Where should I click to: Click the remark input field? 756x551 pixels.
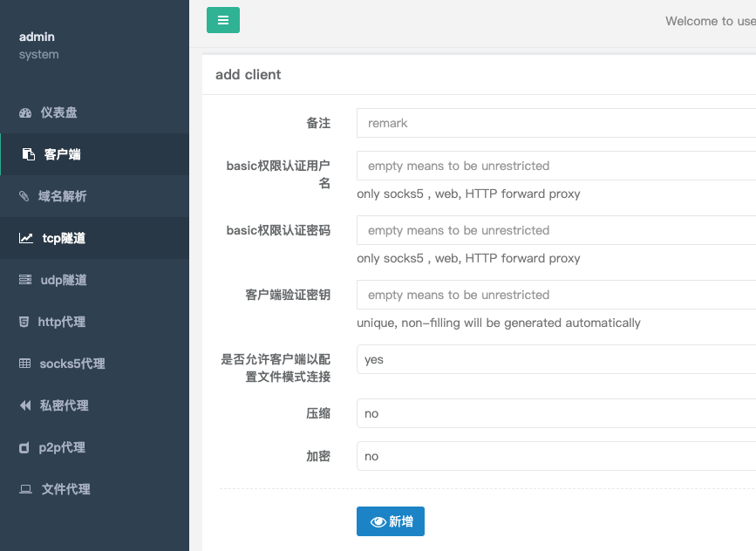[556, 123]
